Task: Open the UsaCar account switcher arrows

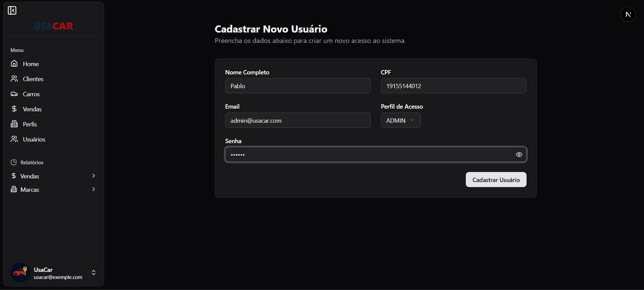Action: coord(94,273)
